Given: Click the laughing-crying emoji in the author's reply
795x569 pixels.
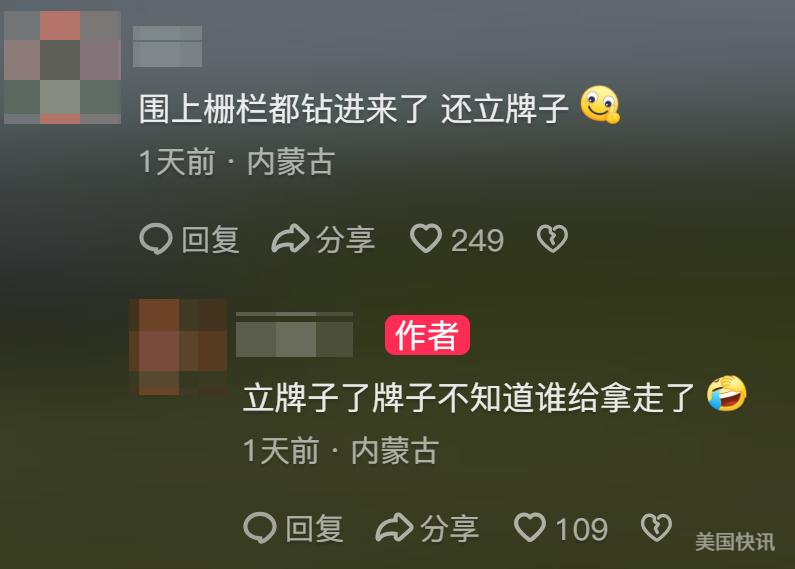Looking at the screenshot, I should point(727,393).
